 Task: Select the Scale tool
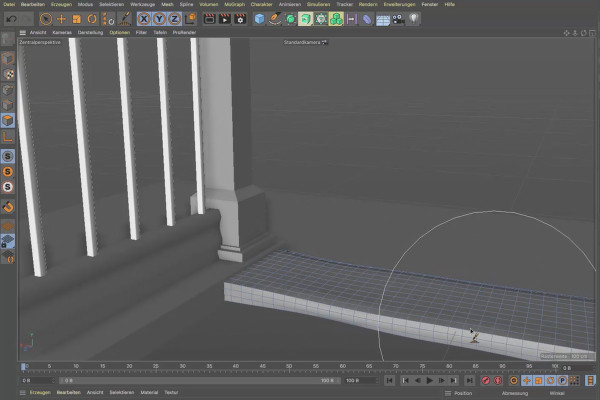[x=77, y=19]
